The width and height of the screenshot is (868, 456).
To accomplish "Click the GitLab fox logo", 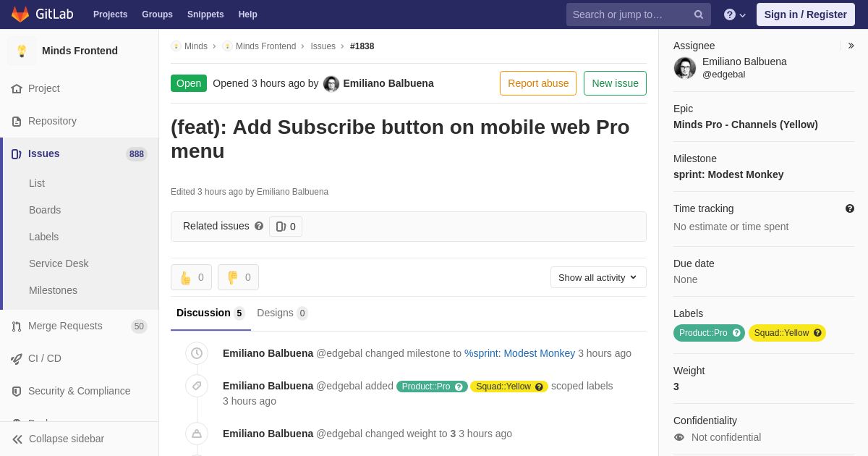I will [20, 14].
